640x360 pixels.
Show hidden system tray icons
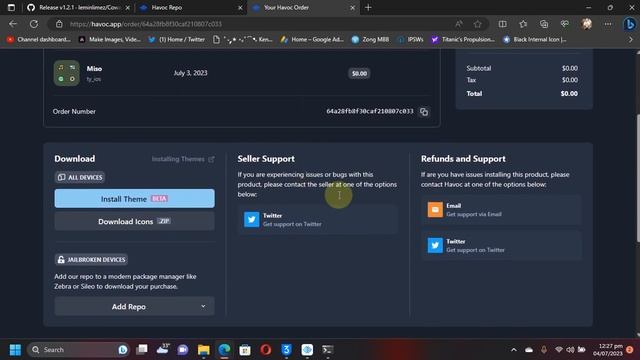click(x=514, y=350)
